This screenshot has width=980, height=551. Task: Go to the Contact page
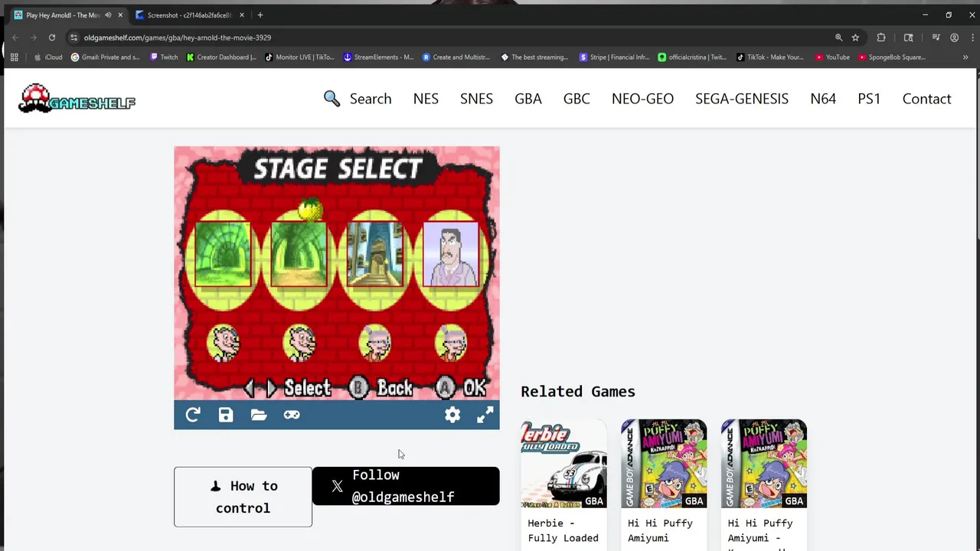pos(926,99)
